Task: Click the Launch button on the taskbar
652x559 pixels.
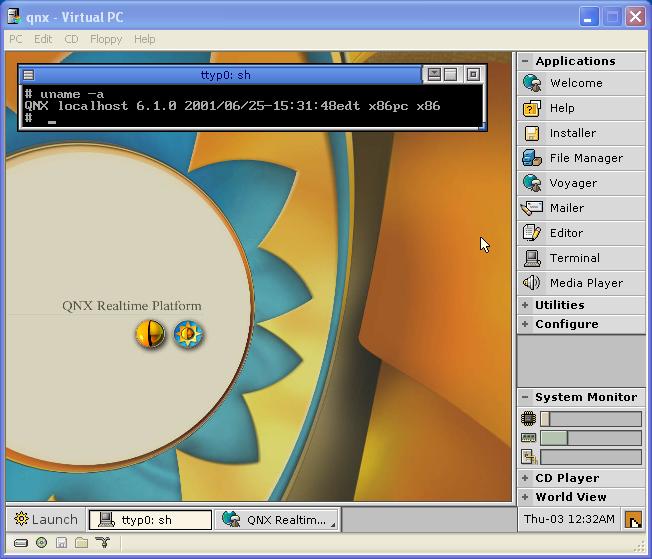Action: pyautogui.click(x=46, y=519)
